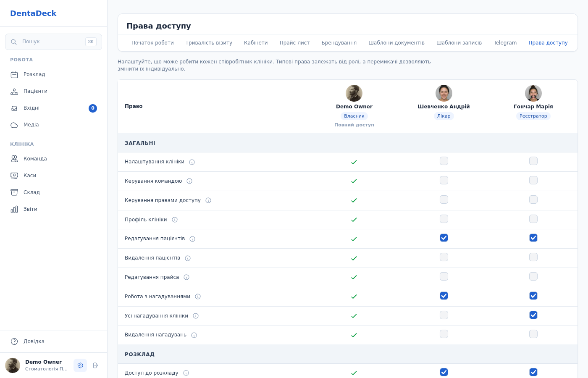Click the settings gear next to Demo Owner
Screen dimensions: 588x378
pos(80,365)
